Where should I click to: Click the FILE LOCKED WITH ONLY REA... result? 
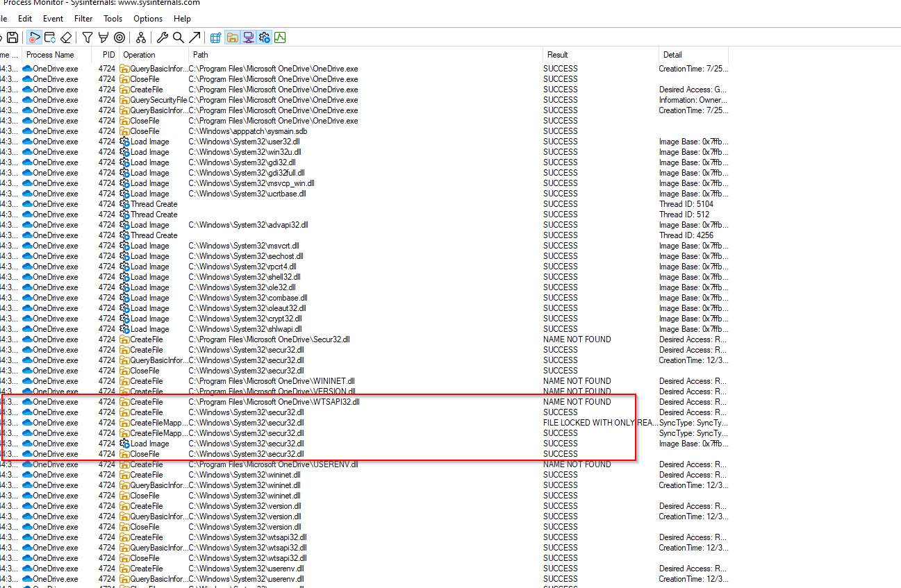[600, 423]
